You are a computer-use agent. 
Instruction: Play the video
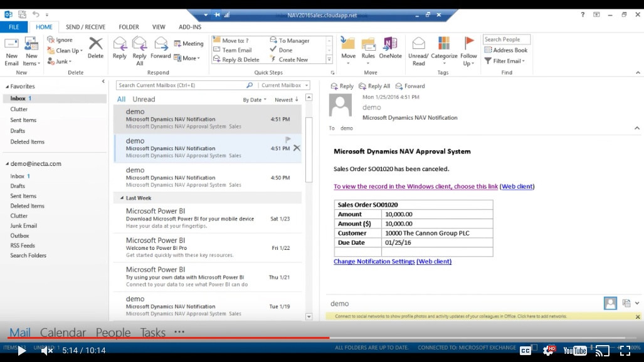(x=22, y=351)
